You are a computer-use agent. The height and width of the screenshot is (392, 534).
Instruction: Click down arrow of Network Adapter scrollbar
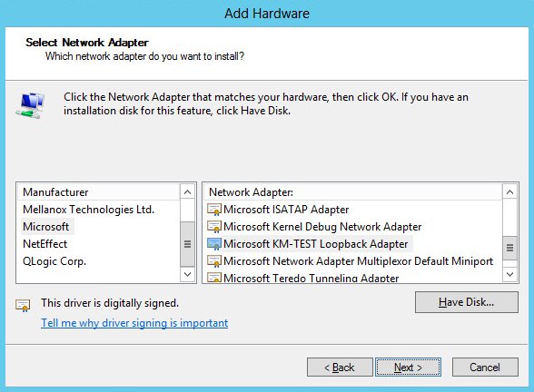(x=509, y=274)
